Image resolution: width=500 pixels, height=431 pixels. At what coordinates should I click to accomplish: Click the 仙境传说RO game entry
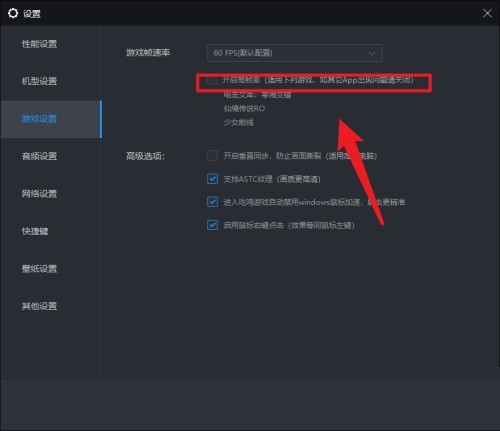pos(244,109)
